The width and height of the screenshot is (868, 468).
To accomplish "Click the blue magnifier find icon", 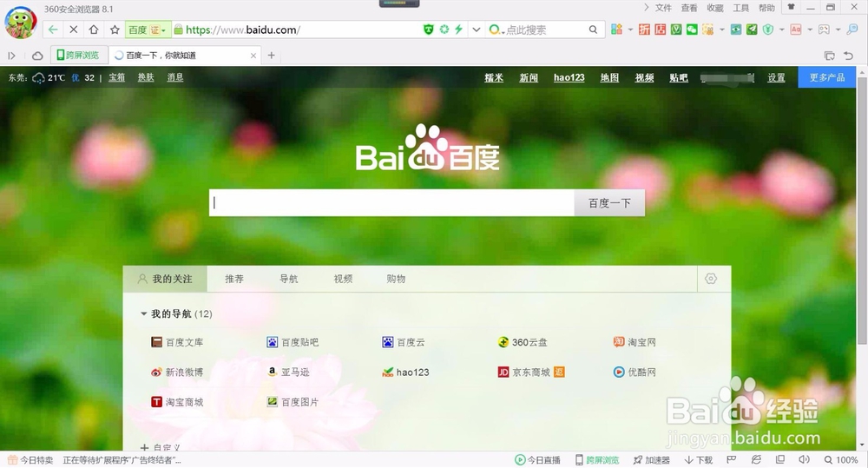I will pyautogui.click(x=852, y=30).
